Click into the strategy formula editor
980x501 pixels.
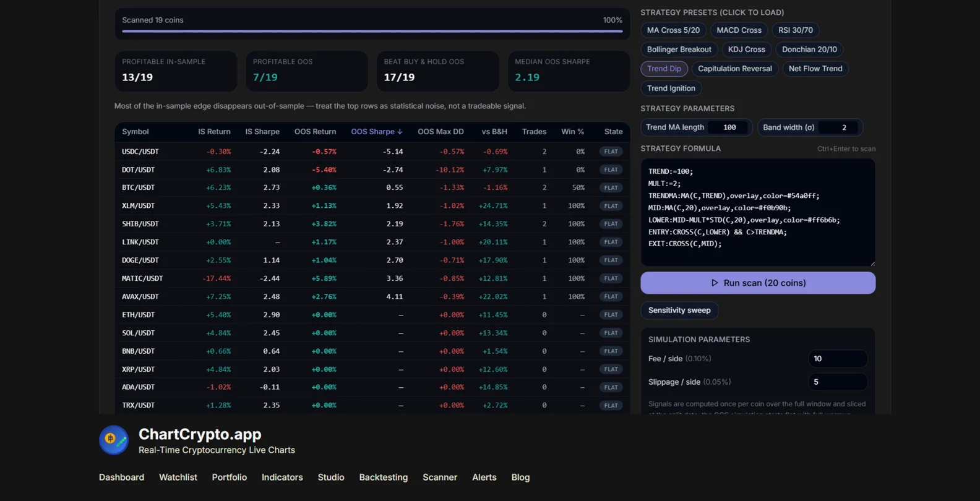point(758,213)
